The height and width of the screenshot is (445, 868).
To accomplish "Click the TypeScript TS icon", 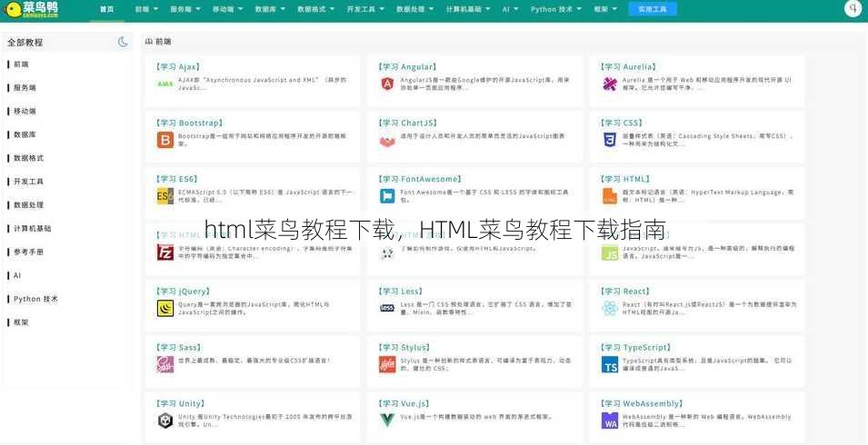I will point(610,364).
